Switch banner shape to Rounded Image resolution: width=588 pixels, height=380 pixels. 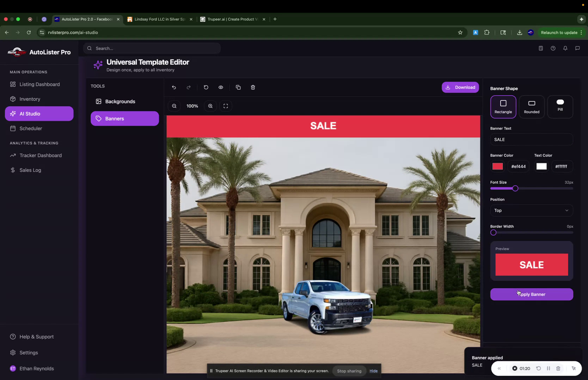[531, 106]
